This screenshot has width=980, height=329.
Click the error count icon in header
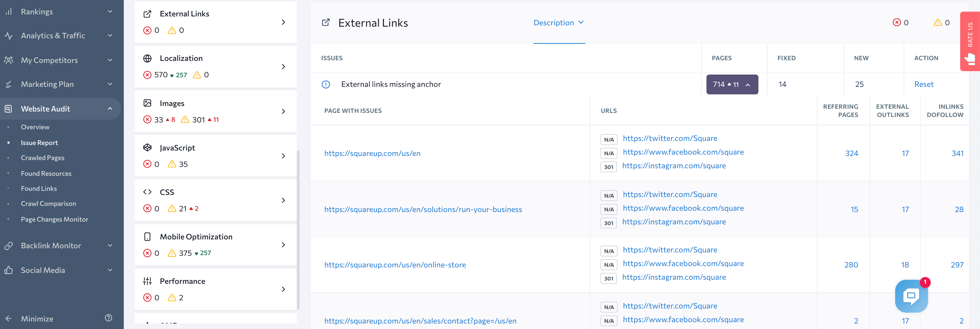(897, 23)
